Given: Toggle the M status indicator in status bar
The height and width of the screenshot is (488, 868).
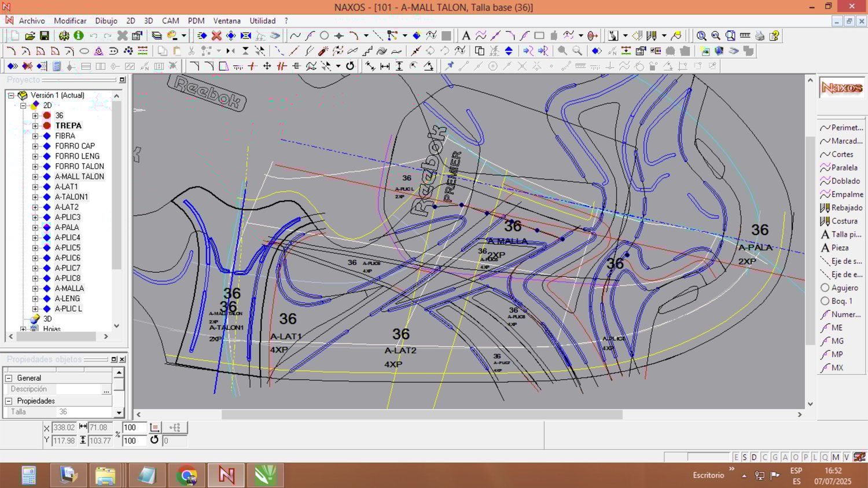Looking at the screenshot, I should pyautogui.click(x=836, y=457).
